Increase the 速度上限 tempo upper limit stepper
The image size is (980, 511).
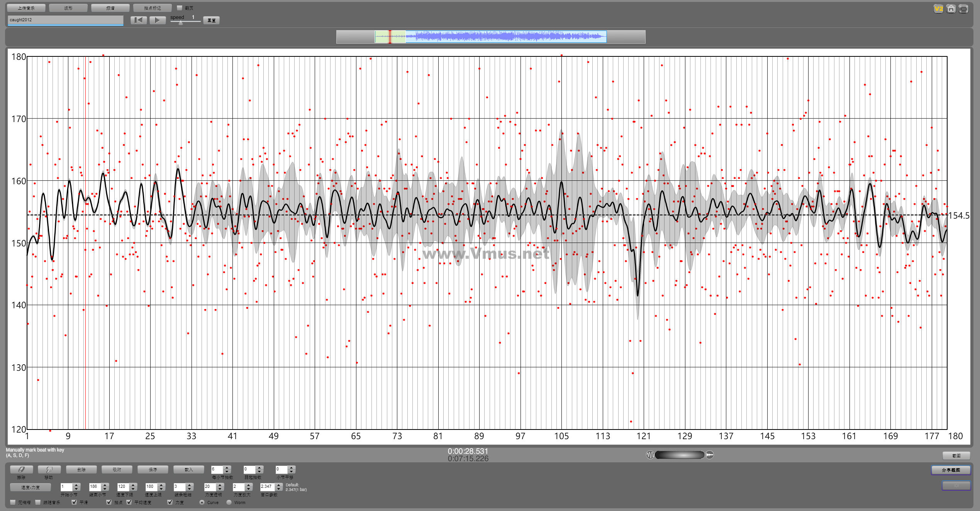click(162, 485)
